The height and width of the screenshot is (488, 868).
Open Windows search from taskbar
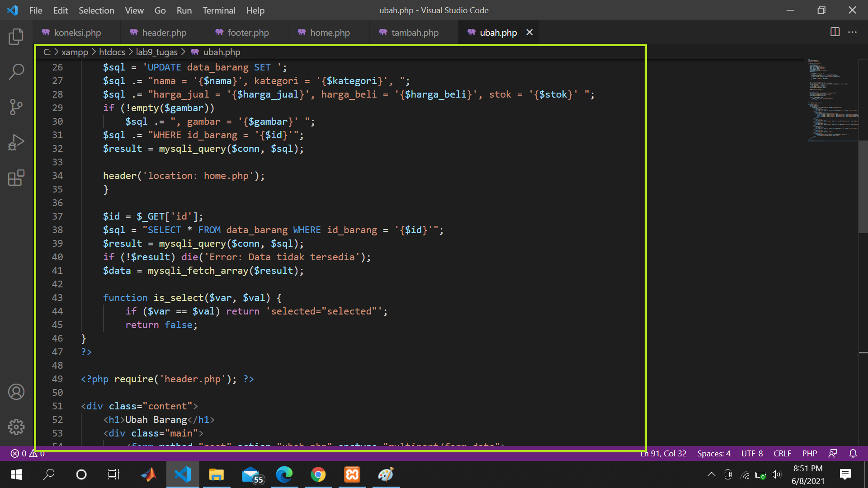(49, 474)
